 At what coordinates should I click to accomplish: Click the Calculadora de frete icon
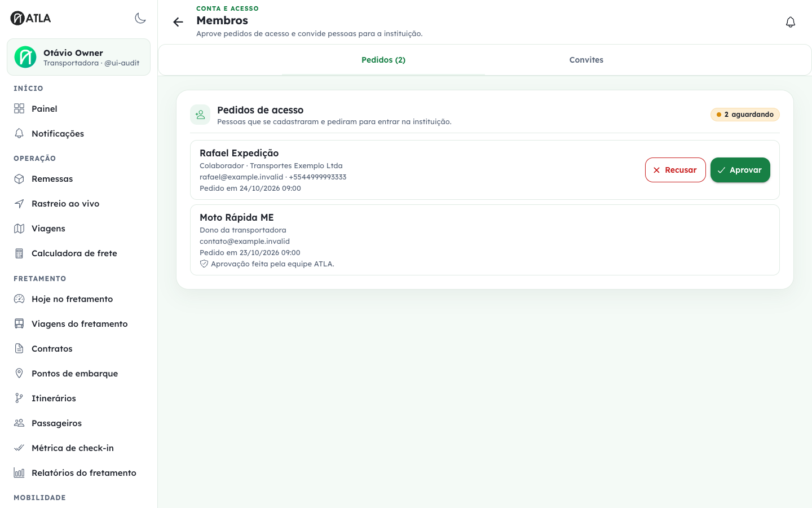pyautogui.click(x=19, y=253)
